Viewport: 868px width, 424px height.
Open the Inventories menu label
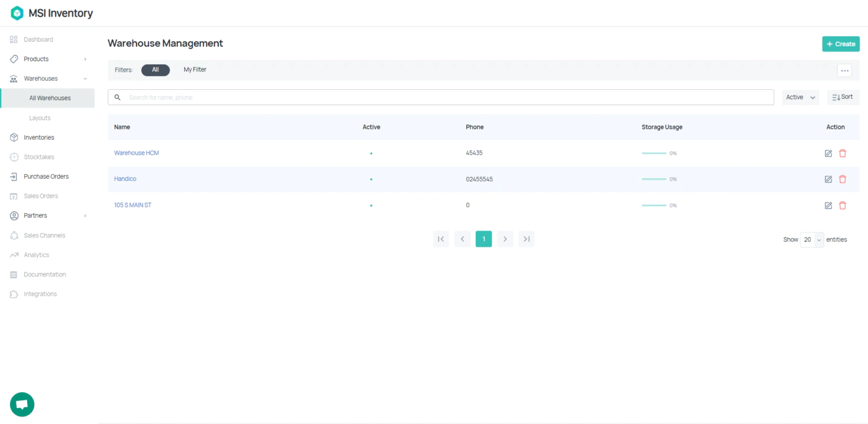tap(39, 137)
